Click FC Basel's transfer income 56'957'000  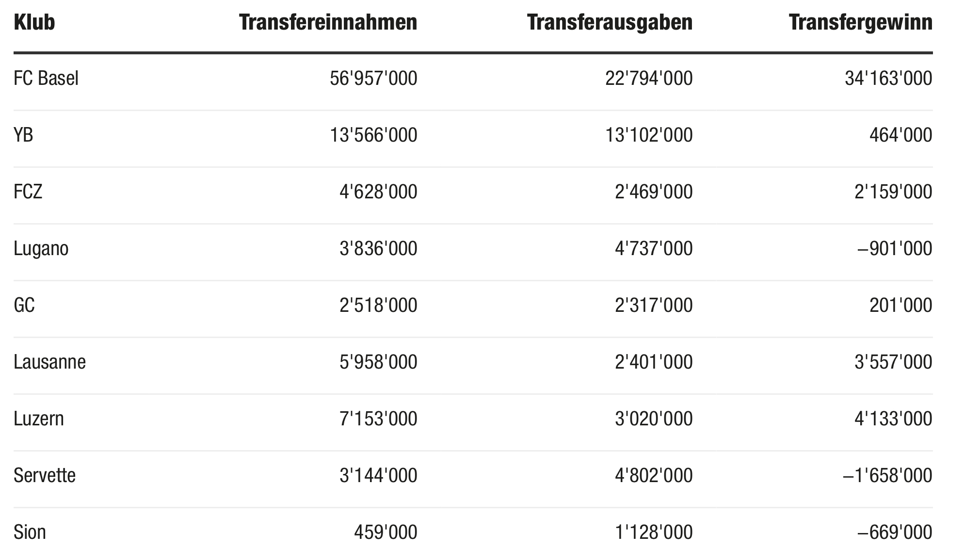(373, 78)
